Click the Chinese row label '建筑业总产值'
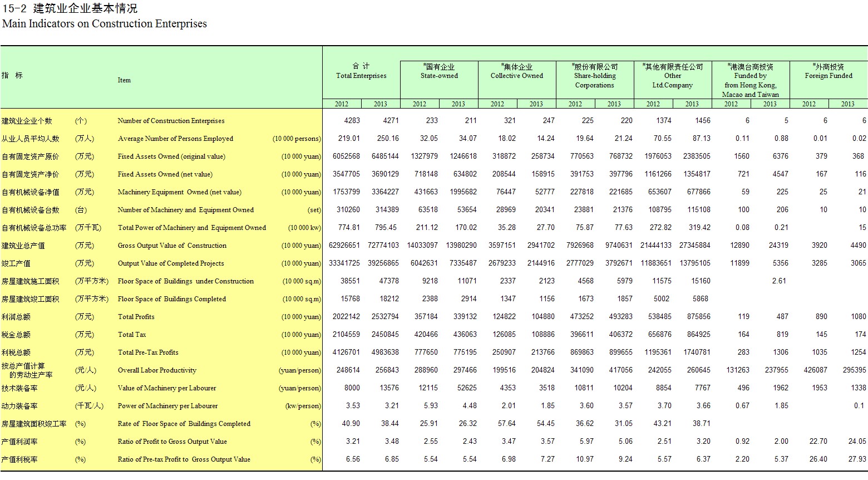The image size is (868, 480). point(23,246)
